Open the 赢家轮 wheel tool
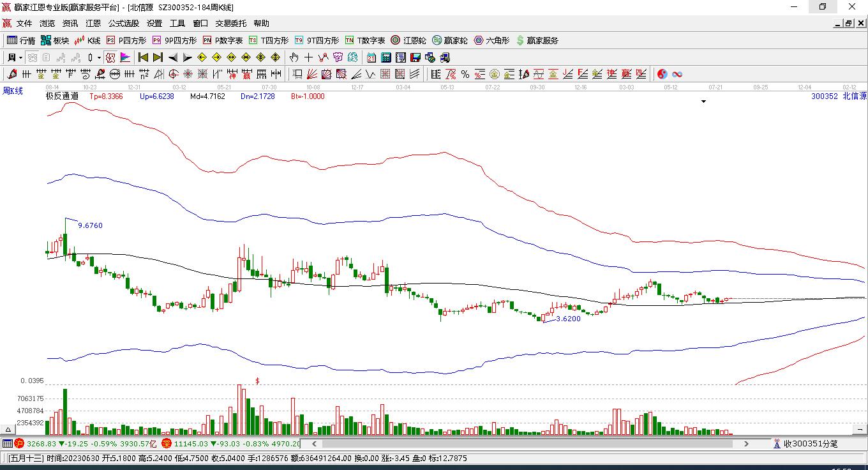The height and width of the screenshot is (470, 868). point(450,40)
